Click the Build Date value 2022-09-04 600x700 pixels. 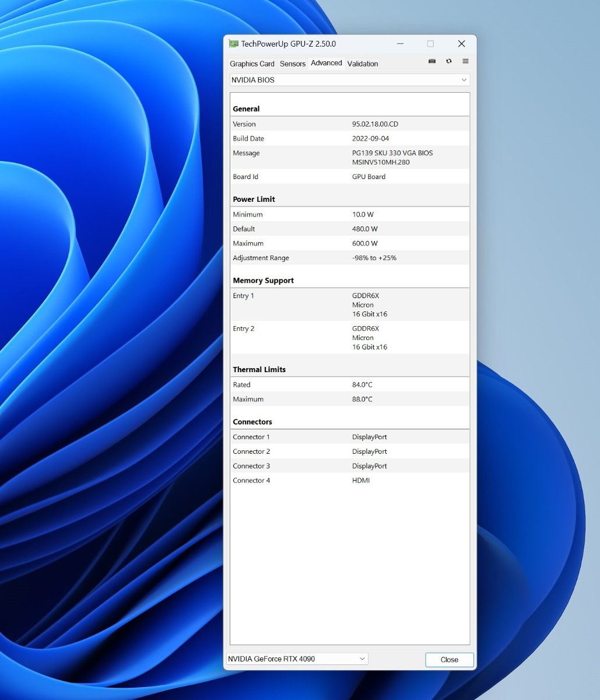pyautogui.click(x=370, y=139)
